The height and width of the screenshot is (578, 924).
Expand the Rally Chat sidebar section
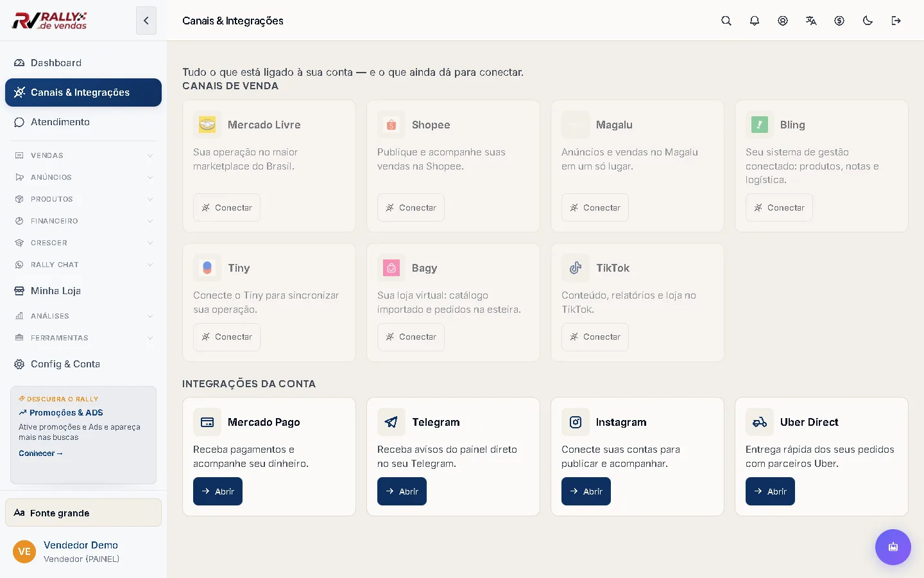tap(83, 265)
